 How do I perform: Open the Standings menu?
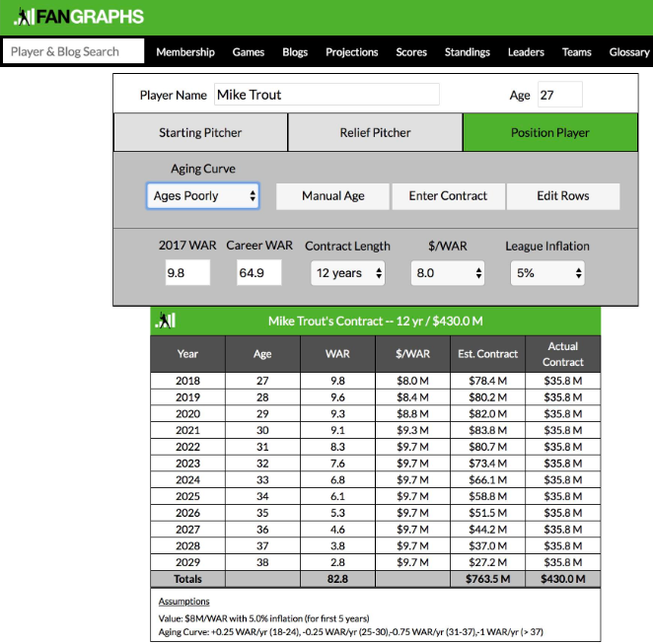coord(468,52)
